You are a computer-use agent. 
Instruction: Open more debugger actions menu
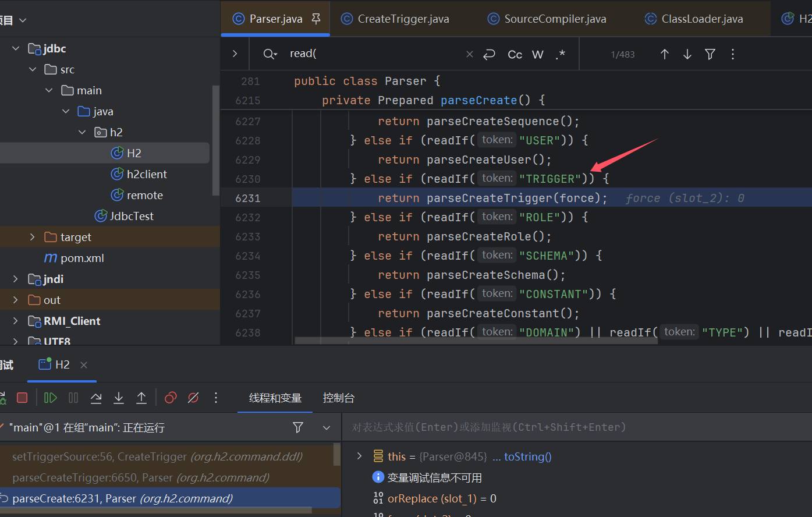(216, 398)
